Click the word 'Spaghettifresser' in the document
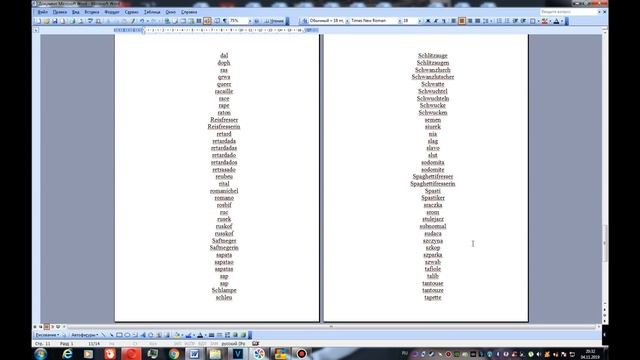This screenshot has width=640, height=360. point(433,176)
